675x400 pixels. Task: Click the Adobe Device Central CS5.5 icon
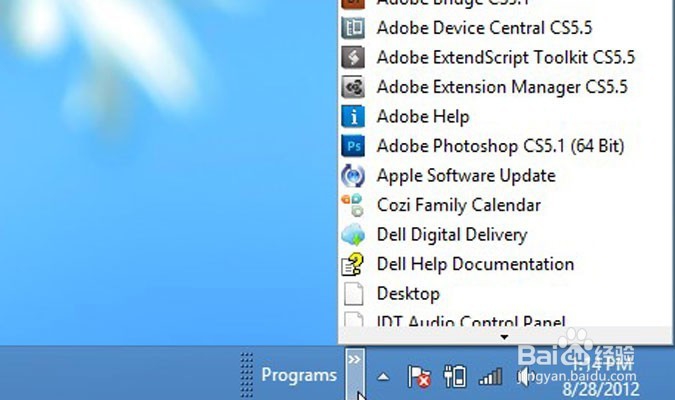click(353, 28)
